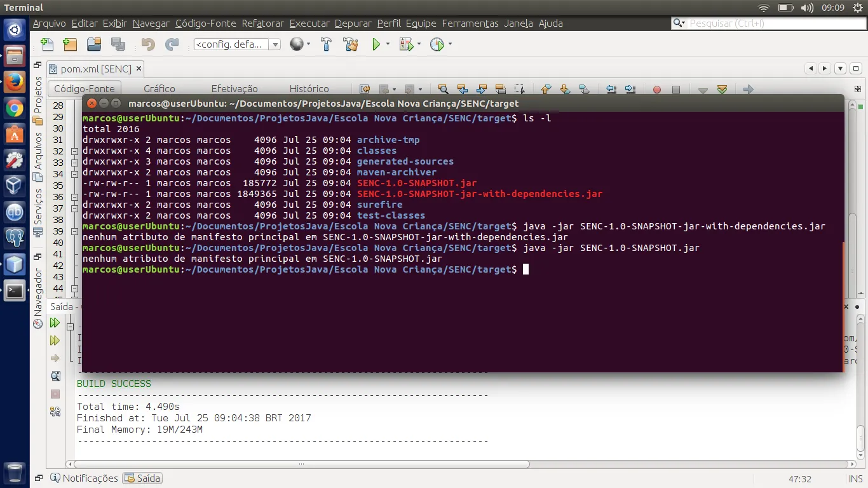Click the Notificações button in status bar
The image size is (868, 488).
[85, 478]
